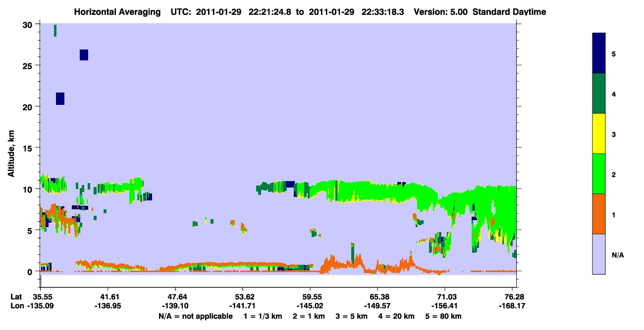This screenshot has width=644, height=330.
Task: Click the latitude value 35.55
Action: tap(43, 297)
